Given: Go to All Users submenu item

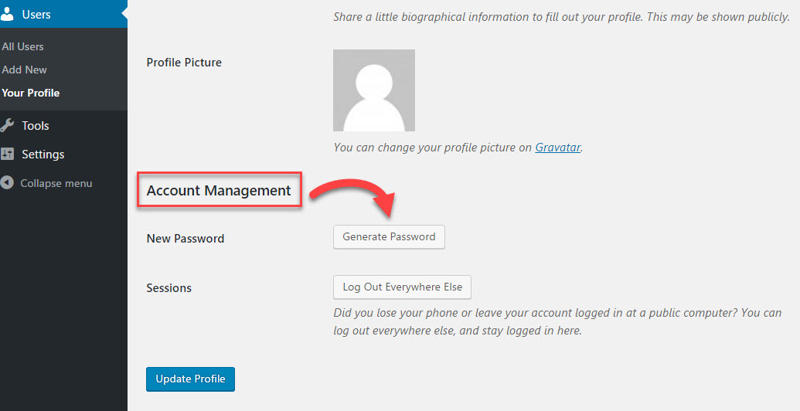Looking at the screenshot, I should point(23,47).
